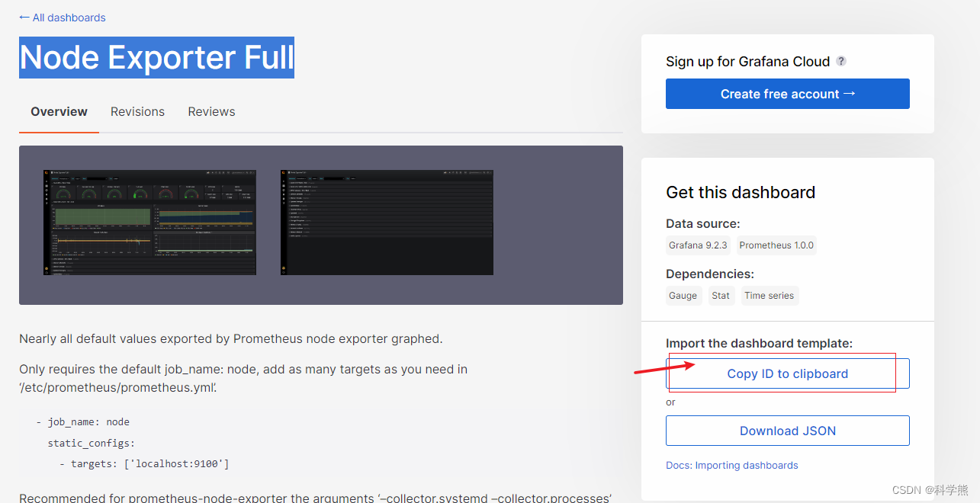980x503 pixels.
Task: Open Docs: Importing dashboards link
Action: (732, 465)
